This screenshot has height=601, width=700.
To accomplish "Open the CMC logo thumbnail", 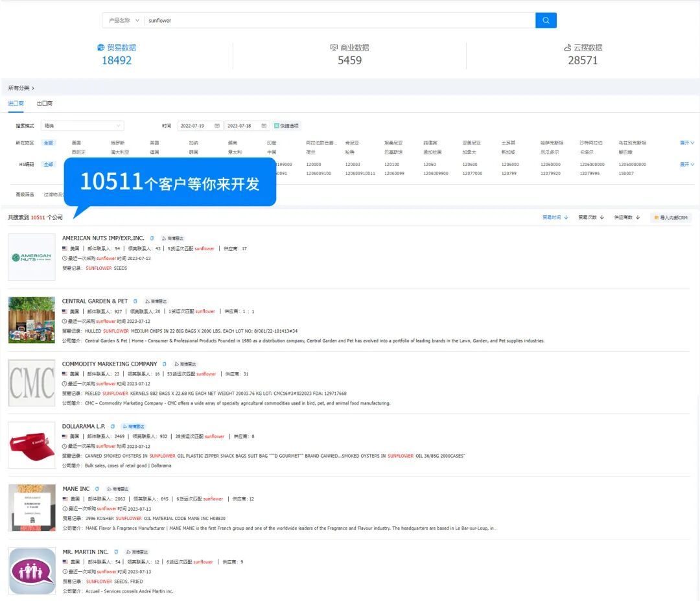I will [x=32, y=383].
